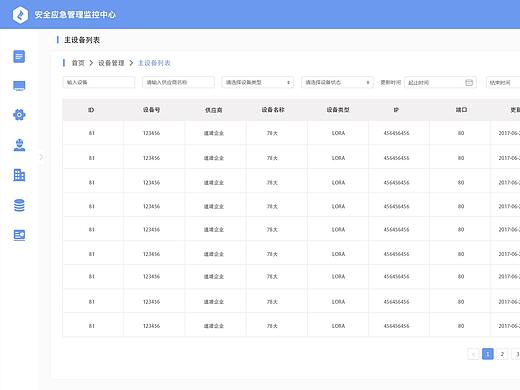Click the 设备号 column header
Viewport: 520px width, 390px height.
[151, 110]
